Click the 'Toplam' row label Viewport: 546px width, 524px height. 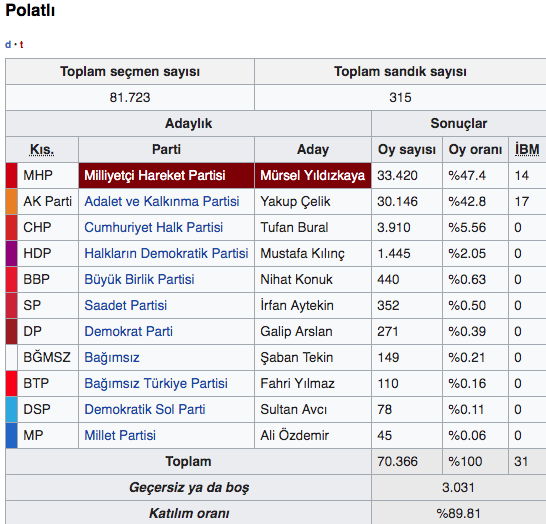[x=188, y=462]
